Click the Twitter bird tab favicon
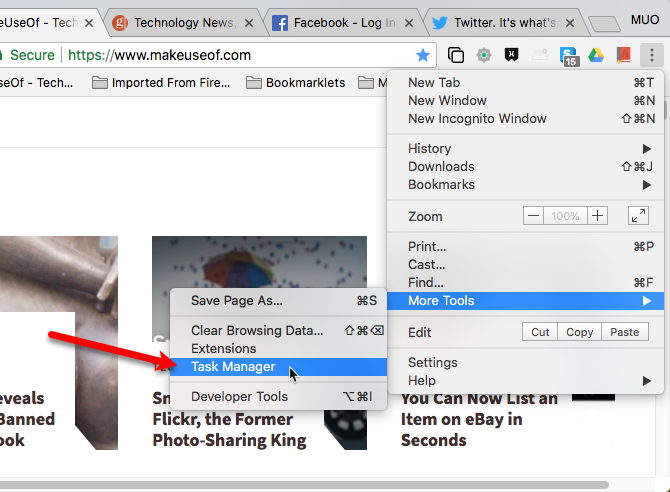The width and height of the screenshot is (670, 492). pyautogui.click(x=440, y=23)
